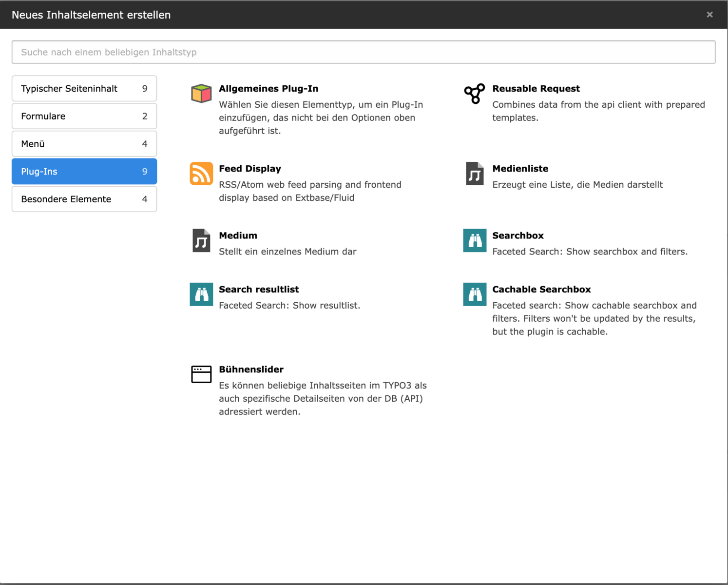Click the Search resultlist binoculars icon

tap(201, 294)
